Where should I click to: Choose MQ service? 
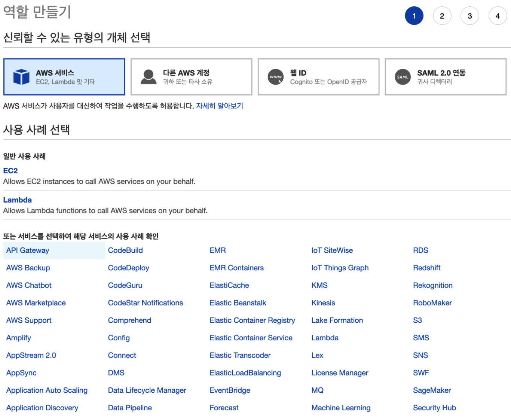pos(318,390)
